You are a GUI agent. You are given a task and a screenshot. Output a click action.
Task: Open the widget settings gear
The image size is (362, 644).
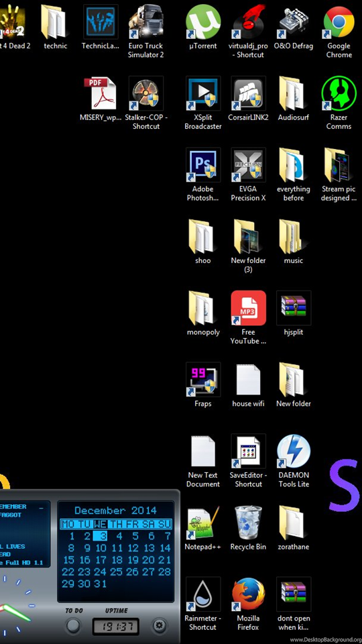pyautogui.click(x=160, y=625)
